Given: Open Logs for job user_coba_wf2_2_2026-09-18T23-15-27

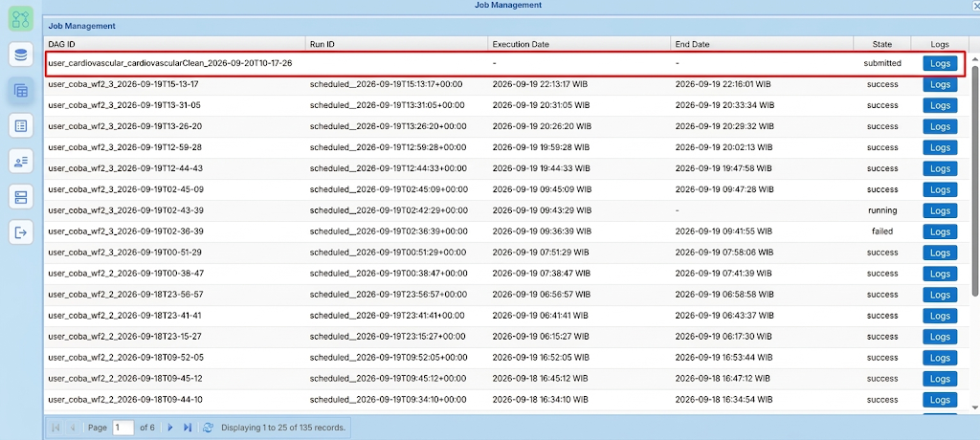Looking at the screenshot, I should pos(940,337).
